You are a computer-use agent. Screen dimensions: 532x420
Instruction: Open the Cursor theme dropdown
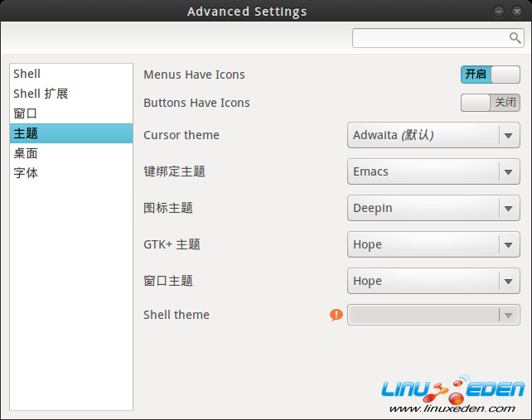[x=433, y=135]
